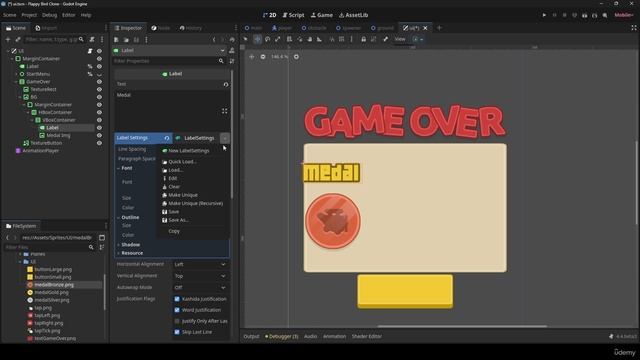Hide the GameOver node
The image size is (640, 360).
click(99, 82)
